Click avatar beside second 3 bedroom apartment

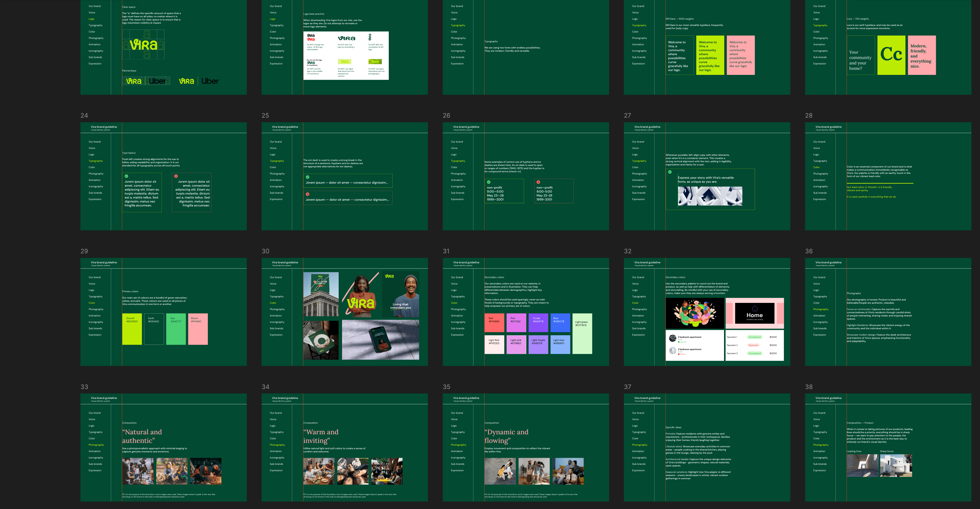673,351
